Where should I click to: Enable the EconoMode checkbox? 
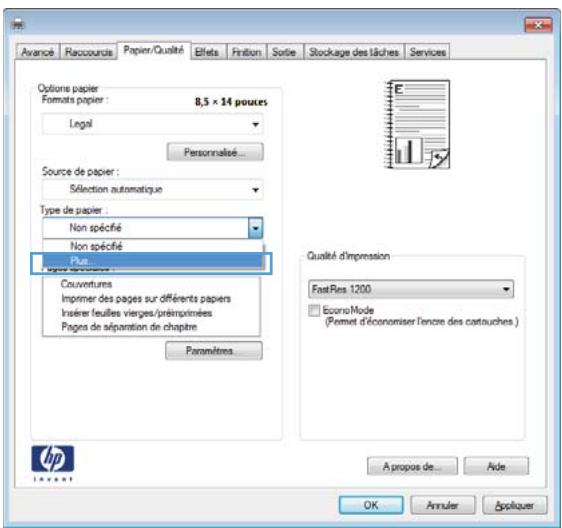tap(314, 310)
